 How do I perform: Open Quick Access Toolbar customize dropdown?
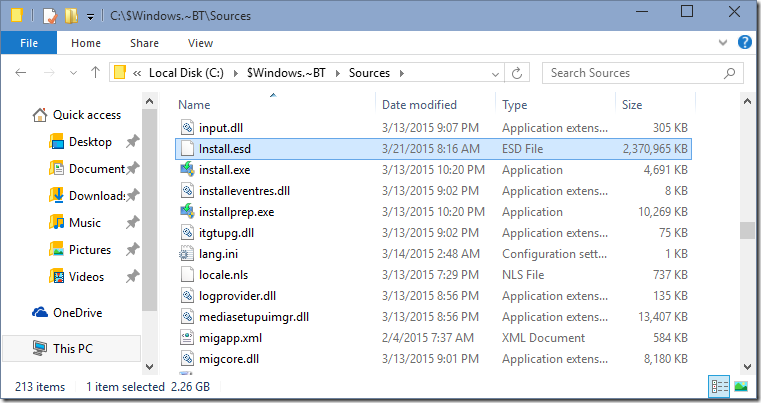91,17
